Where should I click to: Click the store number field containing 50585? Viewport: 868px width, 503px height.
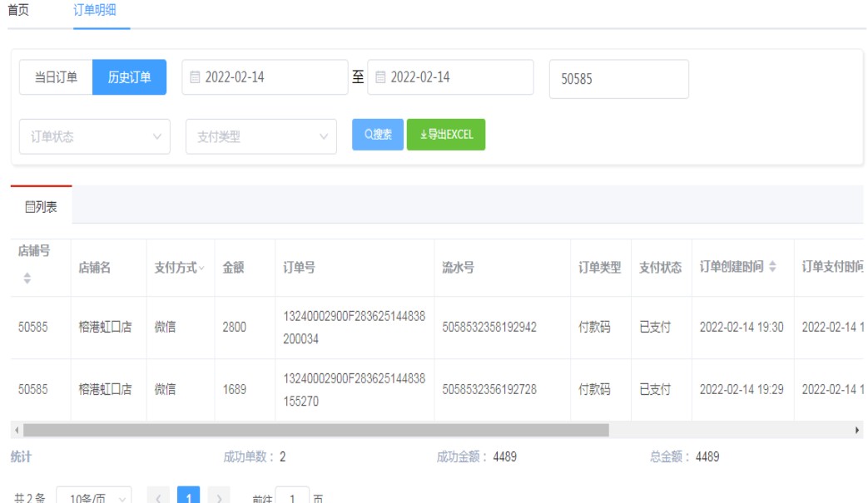click(x=618, y=79)
